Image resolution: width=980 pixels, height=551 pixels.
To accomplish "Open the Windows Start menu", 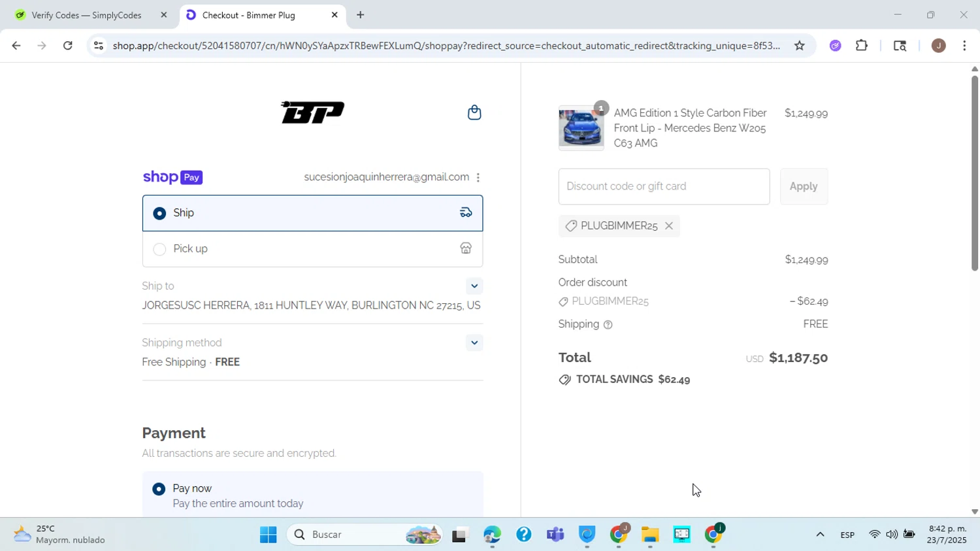I will point(268,535).
